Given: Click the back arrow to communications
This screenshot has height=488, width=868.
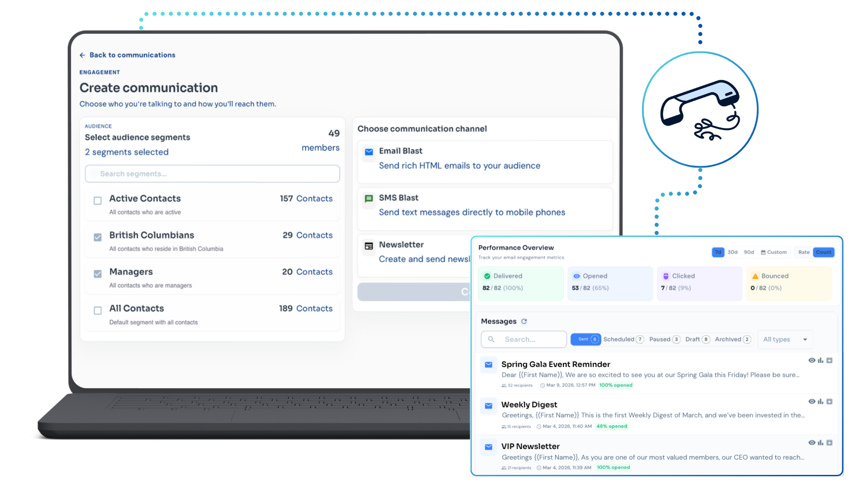Looking at the screenshot, I should [82, 55].
